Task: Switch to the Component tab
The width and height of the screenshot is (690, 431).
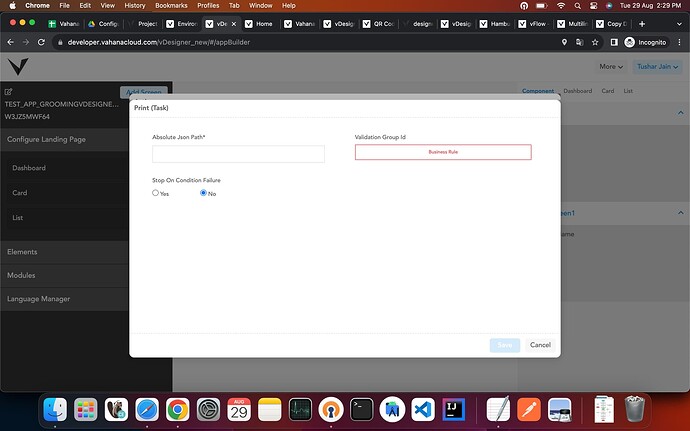Action: coord(538,91)
